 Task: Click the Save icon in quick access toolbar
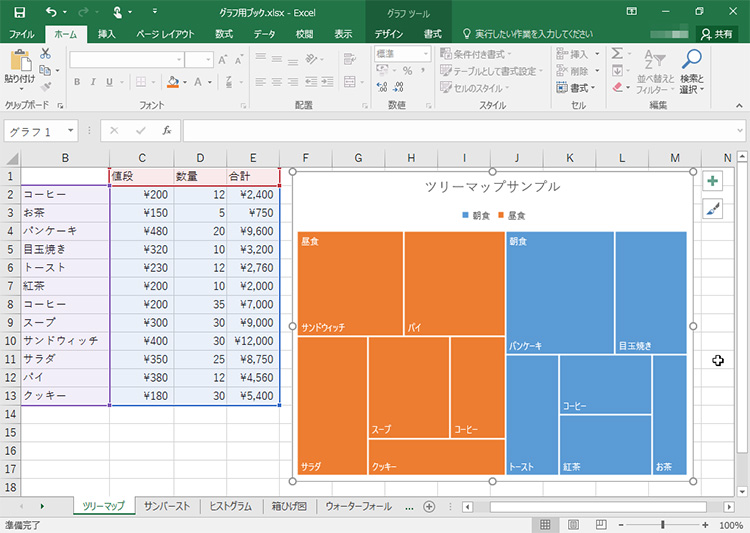[20, 12]
